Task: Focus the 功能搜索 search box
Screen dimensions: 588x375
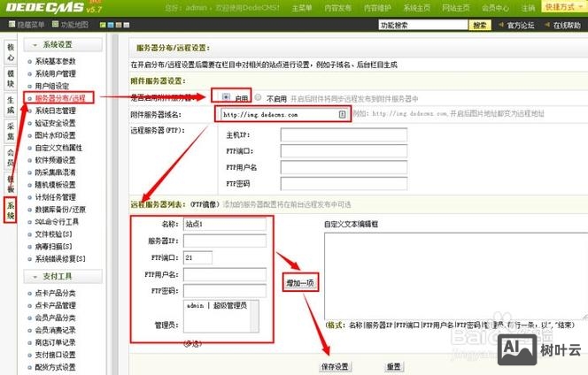Action: coord(423,25)
